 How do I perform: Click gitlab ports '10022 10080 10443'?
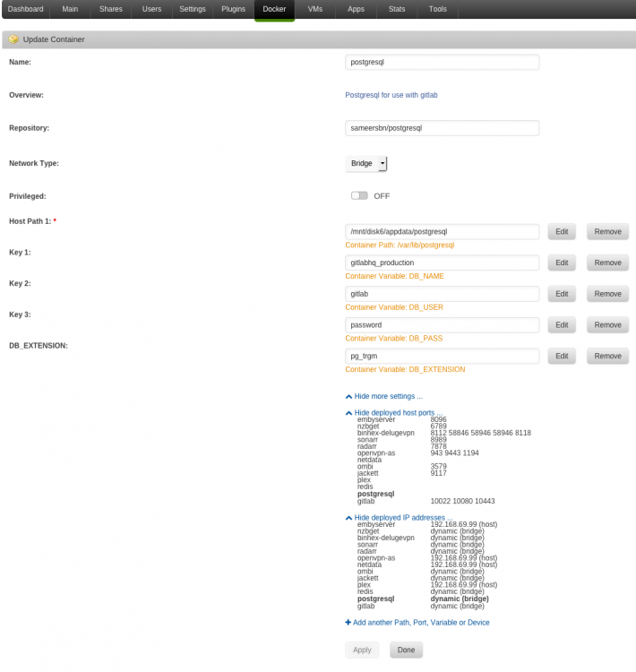[x=462, y=501]
